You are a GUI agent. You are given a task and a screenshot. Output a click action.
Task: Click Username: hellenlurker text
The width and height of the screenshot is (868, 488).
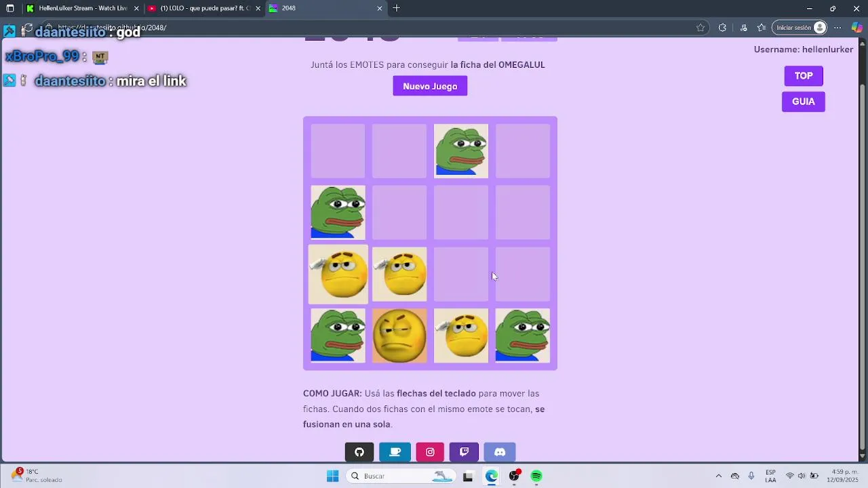[x=804, y=49]
